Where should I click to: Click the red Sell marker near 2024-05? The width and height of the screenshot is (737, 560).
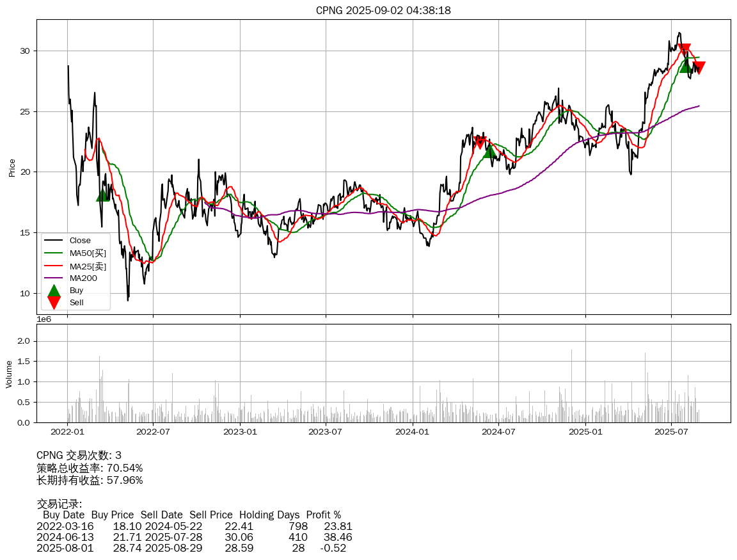(480, 143)
